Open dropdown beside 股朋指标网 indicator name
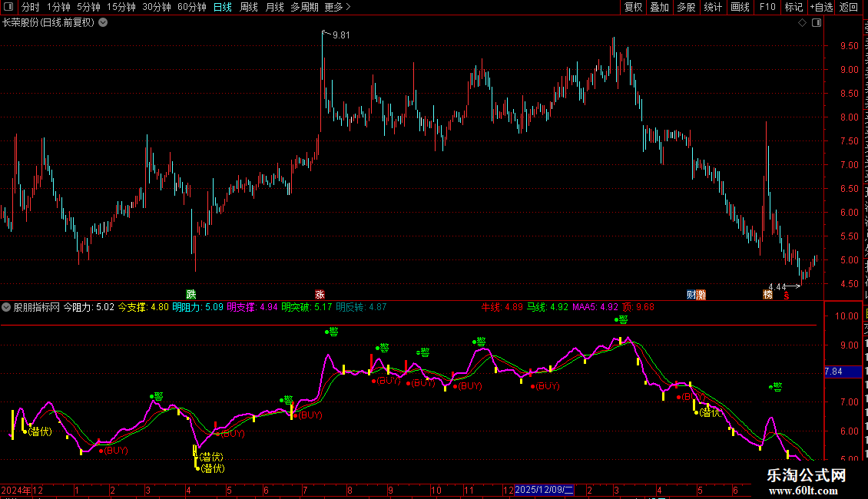The width and height of the screenshot is (868, 499). click(x=6, y=307)
